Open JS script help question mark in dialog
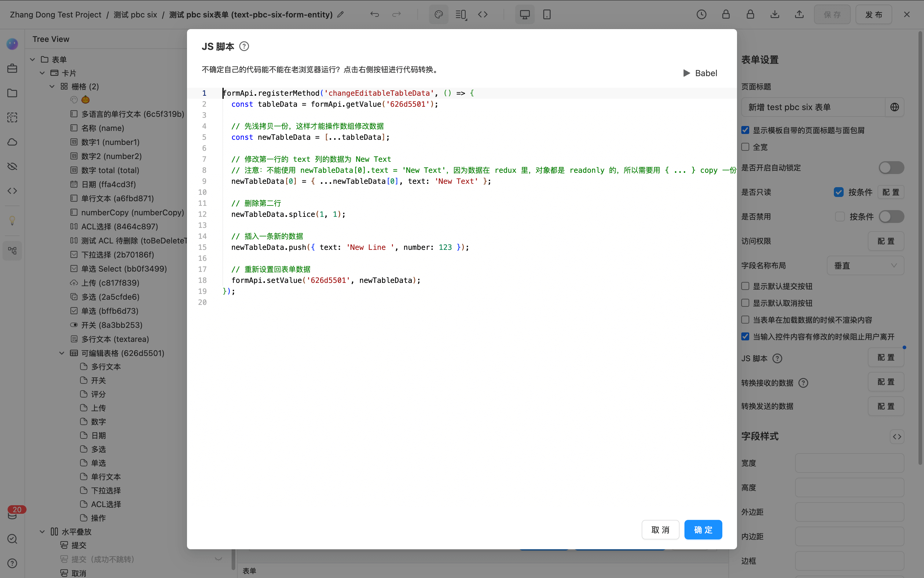 pos(244,46)
